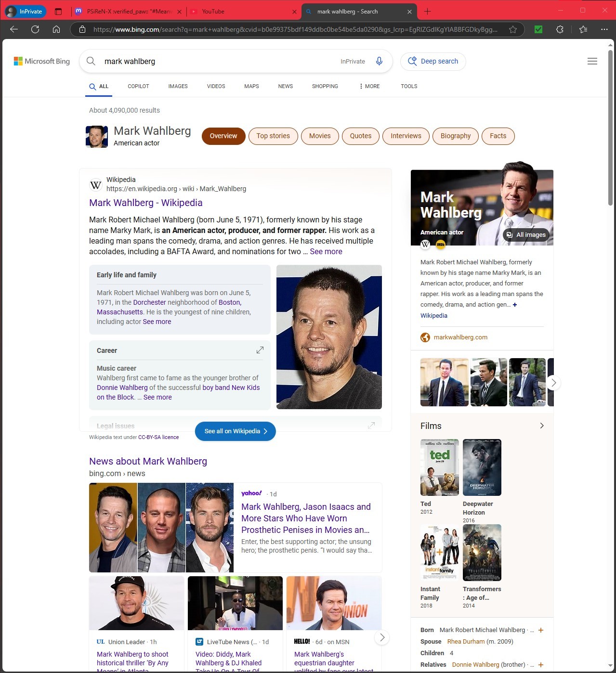The height and width of the screenshot is (673, 616).
Task: Select the Interviews pill
Action: 406,136
